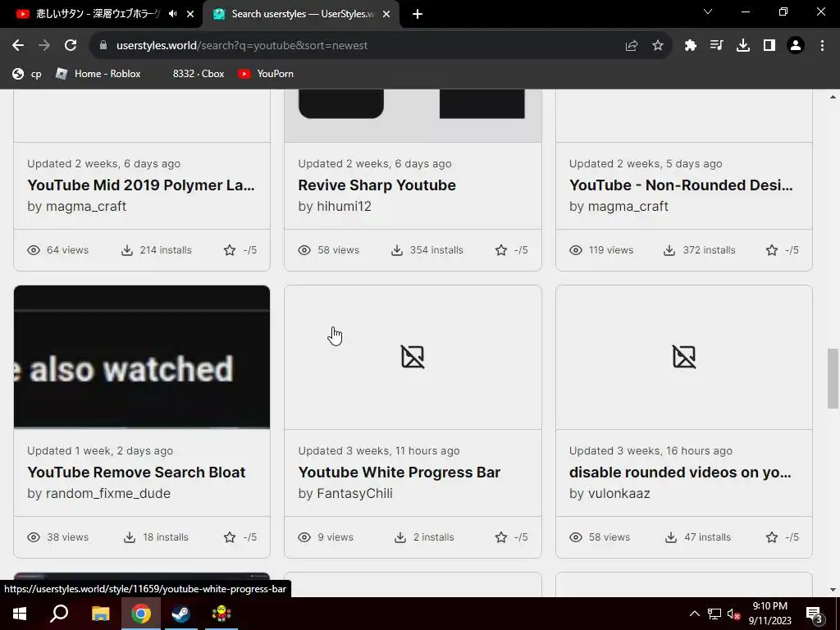Open Youtube White Progress Bar style
The height and width of the screenshot is (630, 840).
pos(399,472)
